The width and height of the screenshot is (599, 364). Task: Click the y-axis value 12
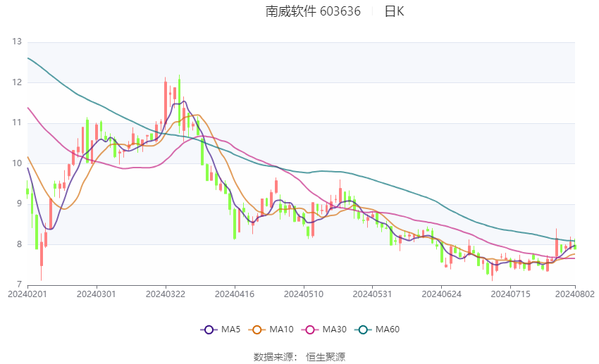tap(17, 82)
